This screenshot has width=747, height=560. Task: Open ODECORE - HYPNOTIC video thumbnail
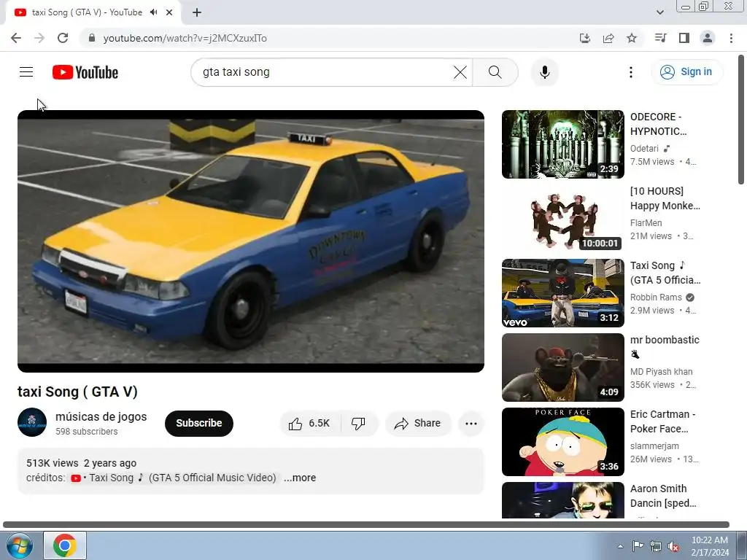tap(562, 144)
